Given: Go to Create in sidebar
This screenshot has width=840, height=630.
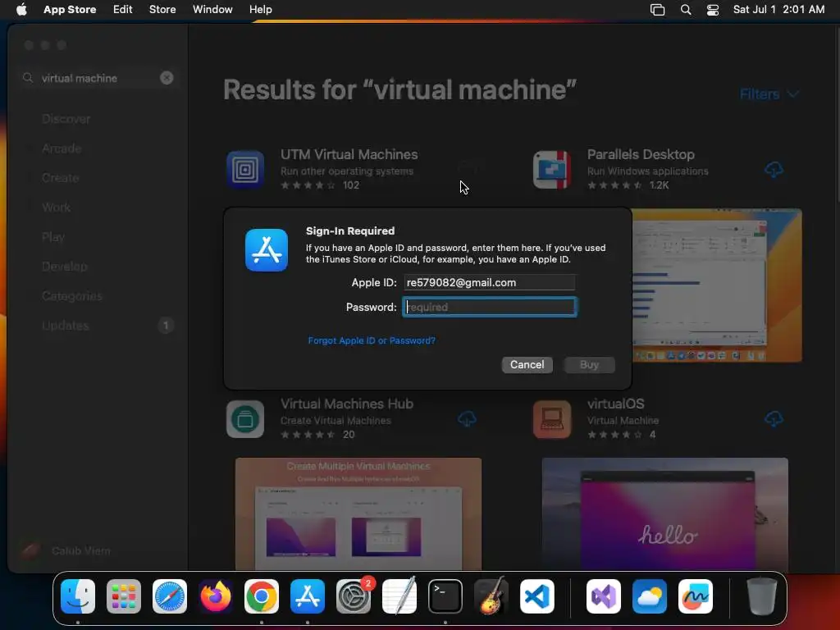Looking at the screenshot, I should [x=61, y=178].
